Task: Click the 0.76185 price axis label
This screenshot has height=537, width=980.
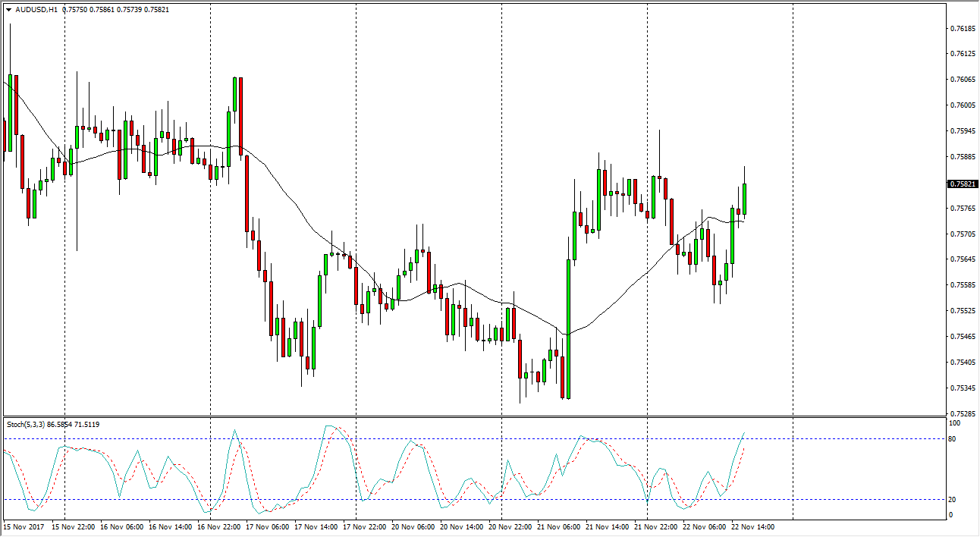Action: tap(963, 29)
